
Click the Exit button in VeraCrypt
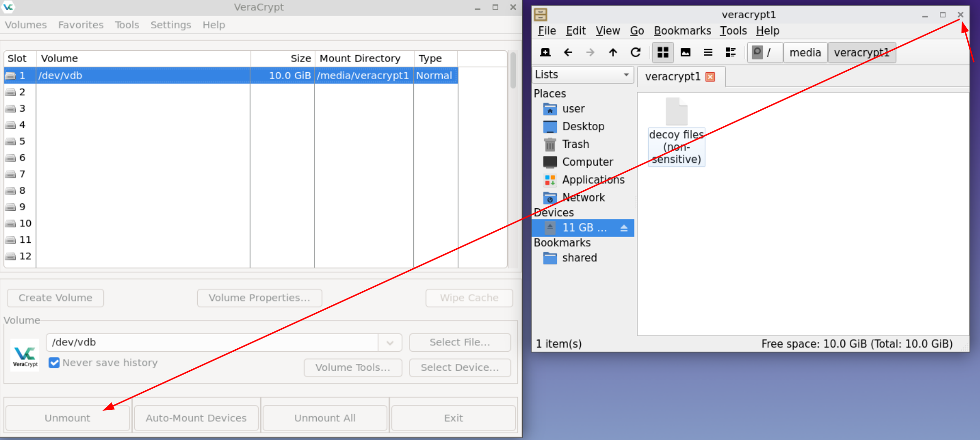pos(453,418)
